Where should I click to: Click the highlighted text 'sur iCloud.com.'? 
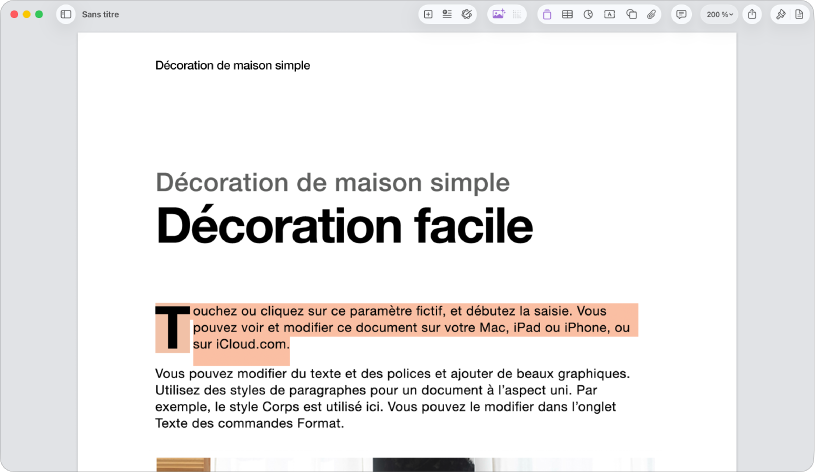(x=241, y=344)
